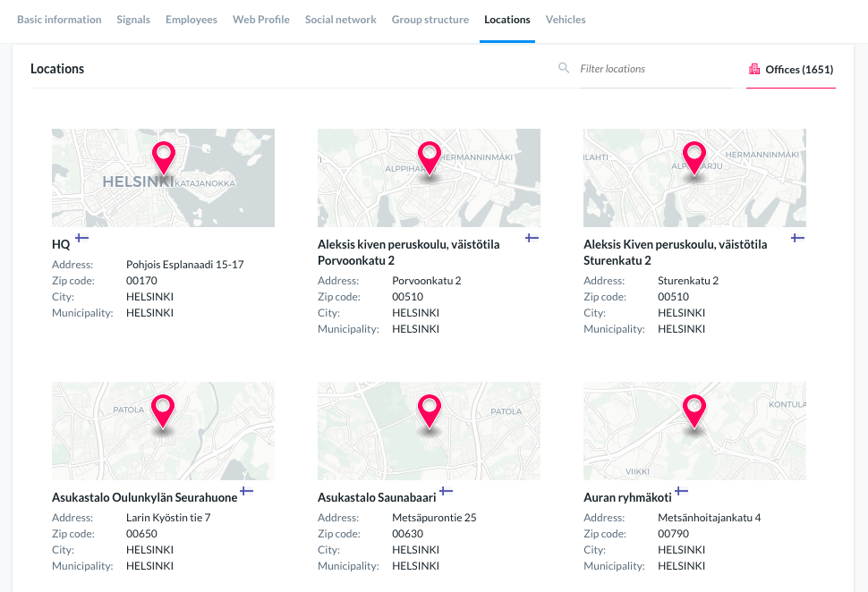Viewport: 868px width, 592px height.
Task: Click the map pin on Porvoonkatu 2 map
Action: tap(429, 157)
